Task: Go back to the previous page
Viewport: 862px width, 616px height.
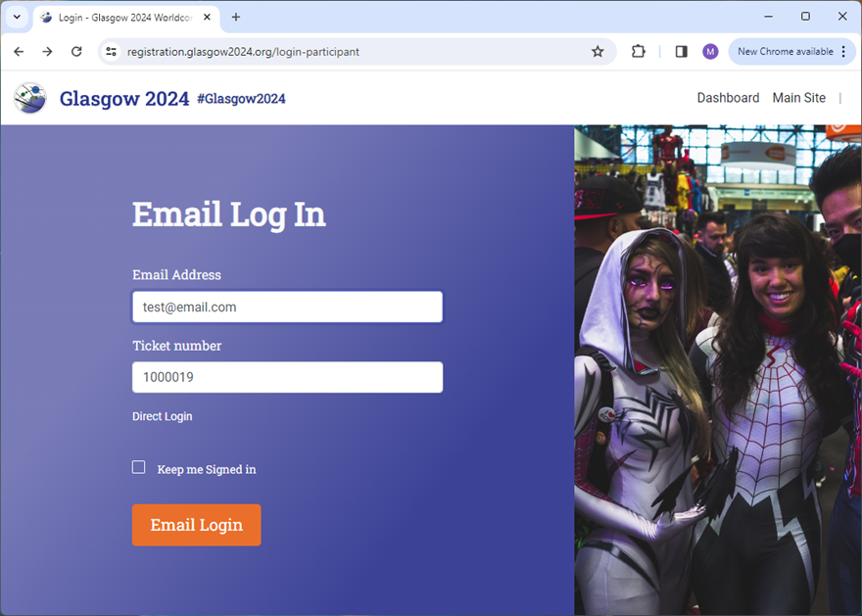Action: coord(19,52)
